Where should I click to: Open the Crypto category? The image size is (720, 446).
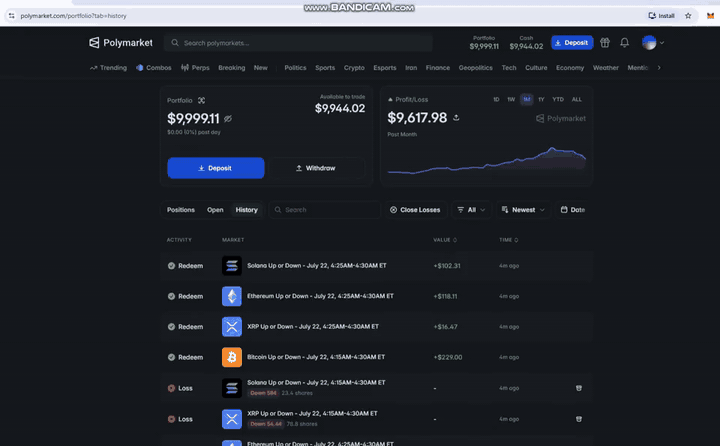pos(354,68)
